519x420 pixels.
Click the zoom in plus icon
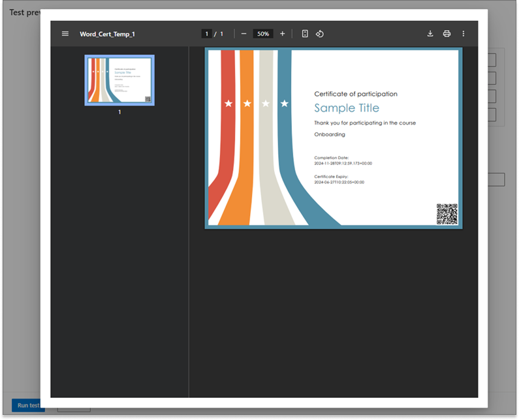283,34
